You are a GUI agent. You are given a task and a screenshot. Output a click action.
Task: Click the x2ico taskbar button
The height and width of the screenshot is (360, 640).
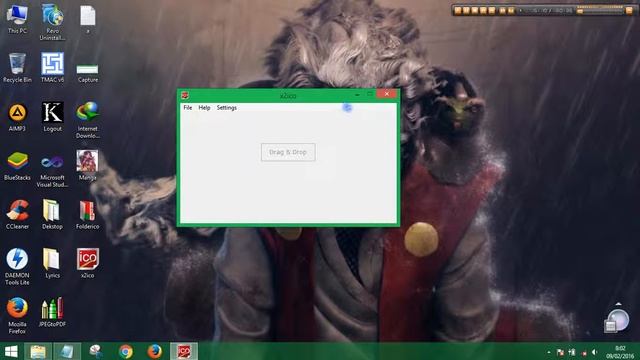pos(184,351)
